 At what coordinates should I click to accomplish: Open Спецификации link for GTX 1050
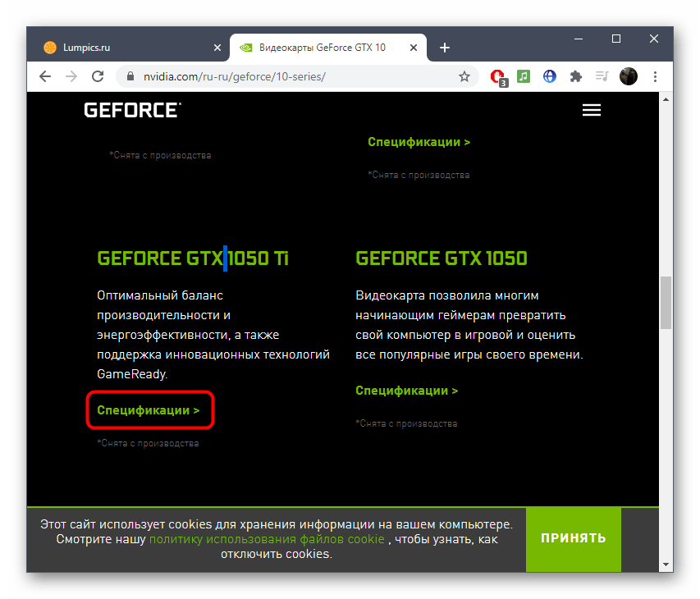point(407,391)
